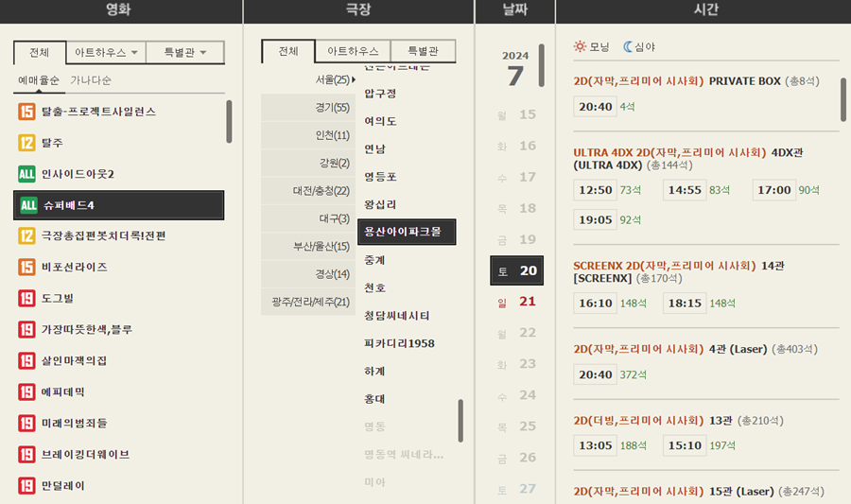Click the 19 rating icon beside 브레이킹더웨이브

(x=26, y=454)
